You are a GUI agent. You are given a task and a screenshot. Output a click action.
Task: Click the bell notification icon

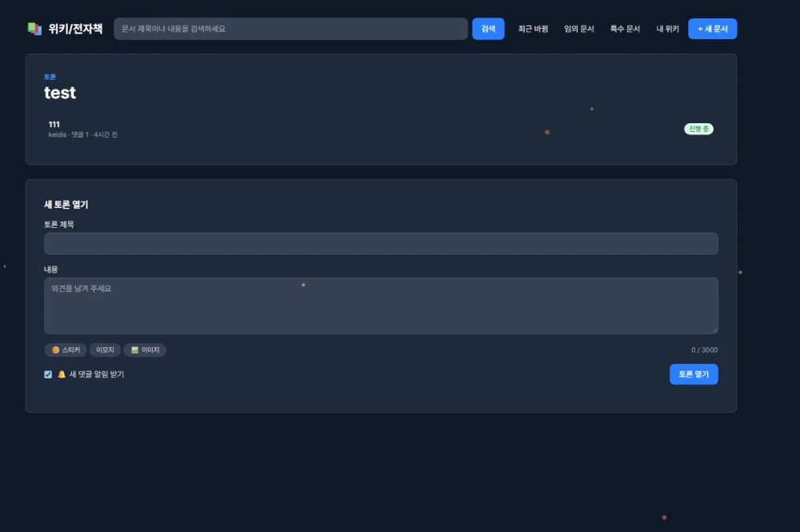(x=62, y=374)
